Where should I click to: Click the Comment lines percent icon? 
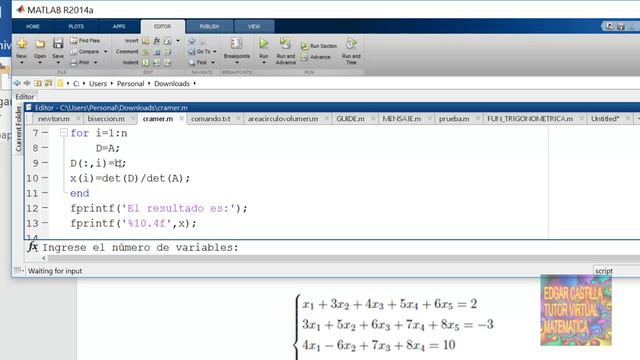click(146, 52)
